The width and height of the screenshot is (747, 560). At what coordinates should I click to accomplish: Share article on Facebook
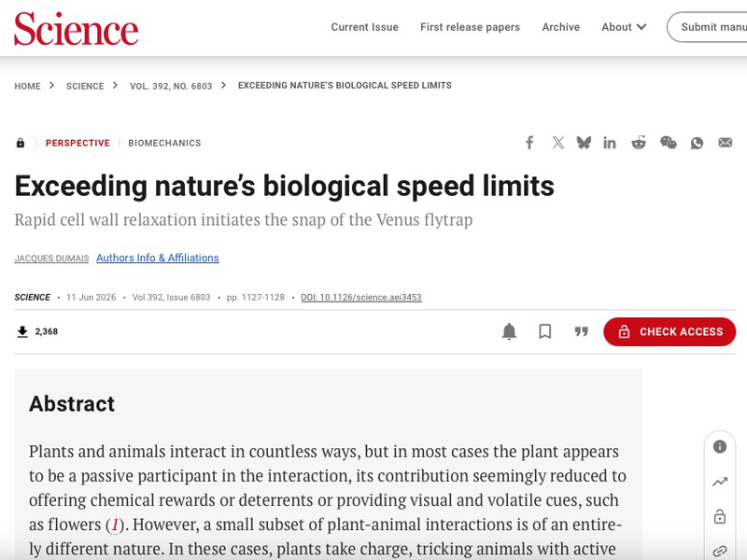[x=529, y=143]
